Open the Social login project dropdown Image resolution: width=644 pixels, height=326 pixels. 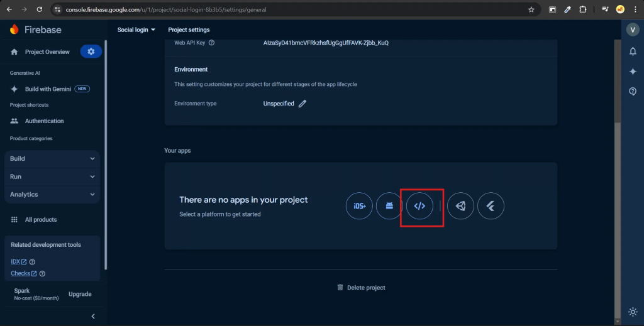click(x=136, y=30)
